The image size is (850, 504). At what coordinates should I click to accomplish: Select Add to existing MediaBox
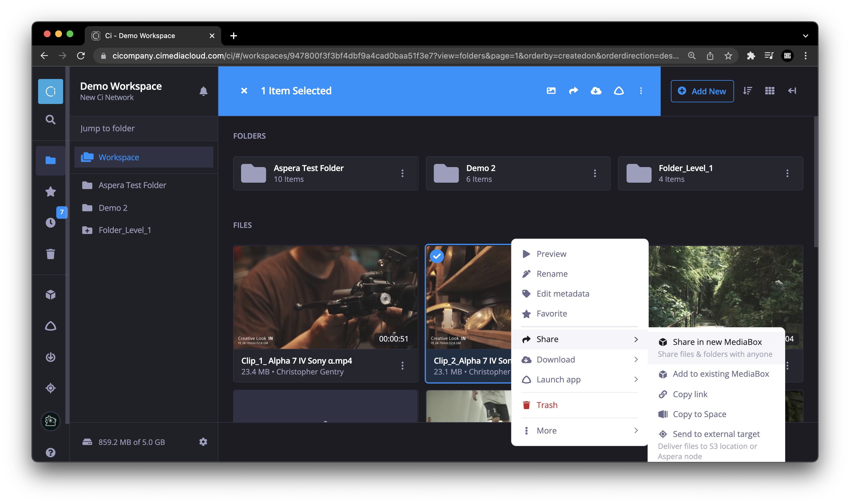716,374
